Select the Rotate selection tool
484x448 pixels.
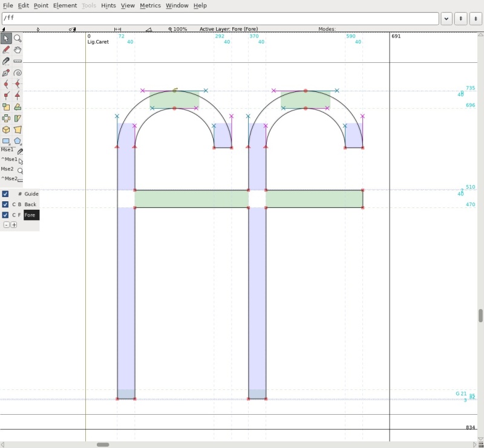click(18, 107)
